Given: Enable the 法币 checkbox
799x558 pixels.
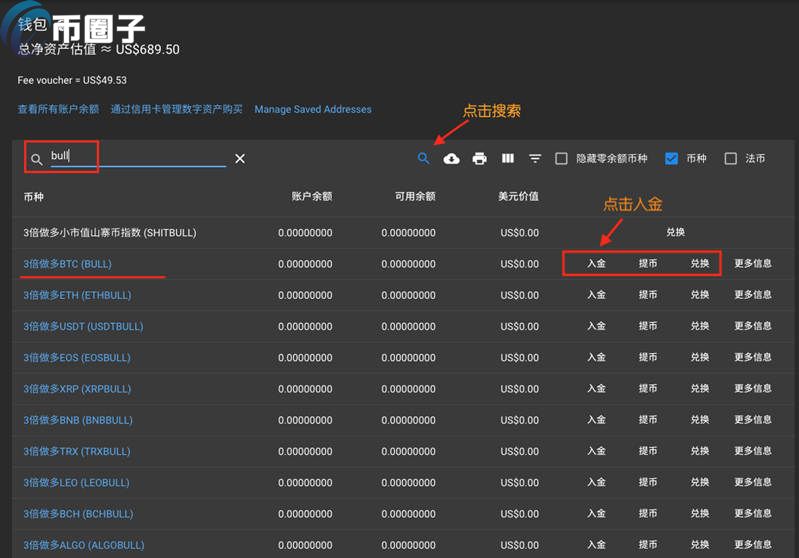Looking at the screenshot, I should (x=730, y=158).
